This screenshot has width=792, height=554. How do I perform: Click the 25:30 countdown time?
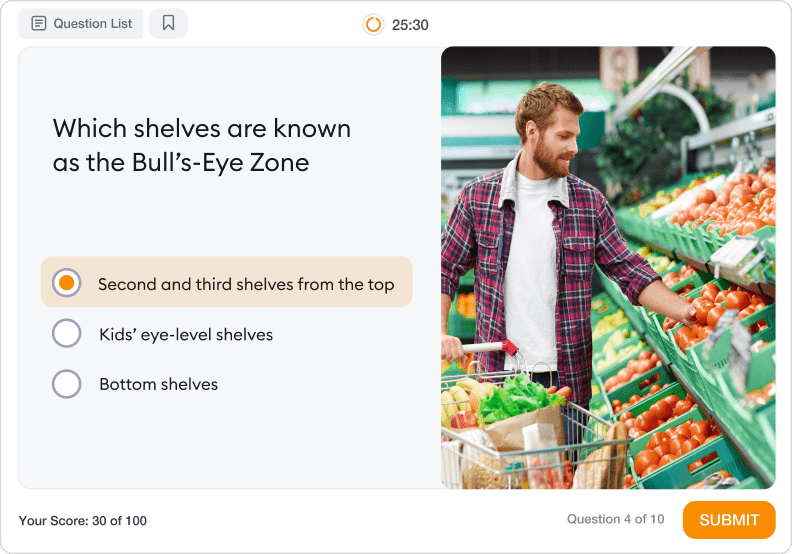point(410,24)
